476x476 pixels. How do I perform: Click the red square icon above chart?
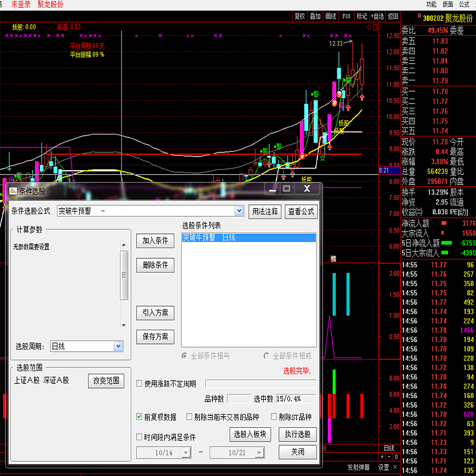point(375,27)
